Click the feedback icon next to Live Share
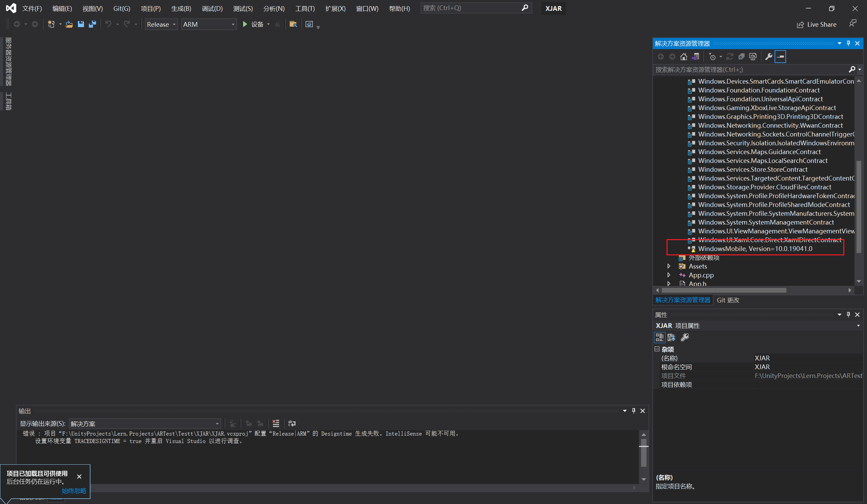This screenshot has height=504, width=867. click(x=852, y=24)
